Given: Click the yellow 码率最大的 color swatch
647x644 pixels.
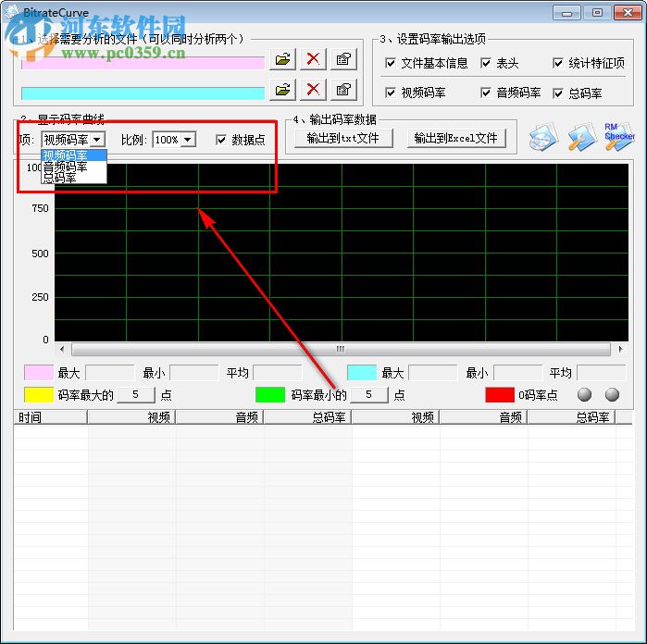Looking at the screenshot, I should pos(39,395).
